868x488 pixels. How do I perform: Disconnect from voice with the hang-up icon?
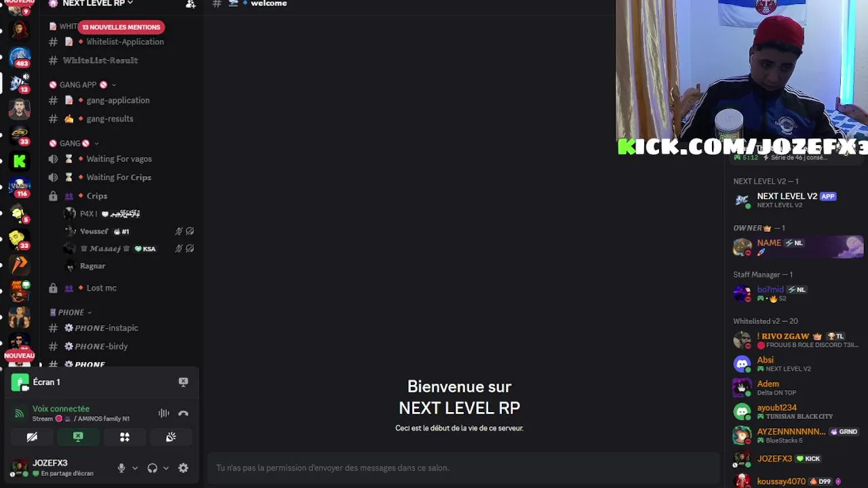[183, 413]
